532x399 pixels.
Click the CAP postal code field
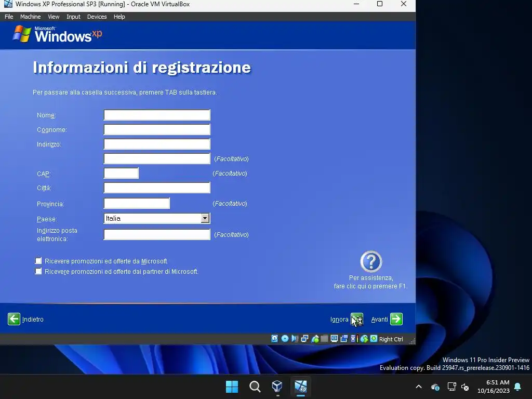point(121,173)
